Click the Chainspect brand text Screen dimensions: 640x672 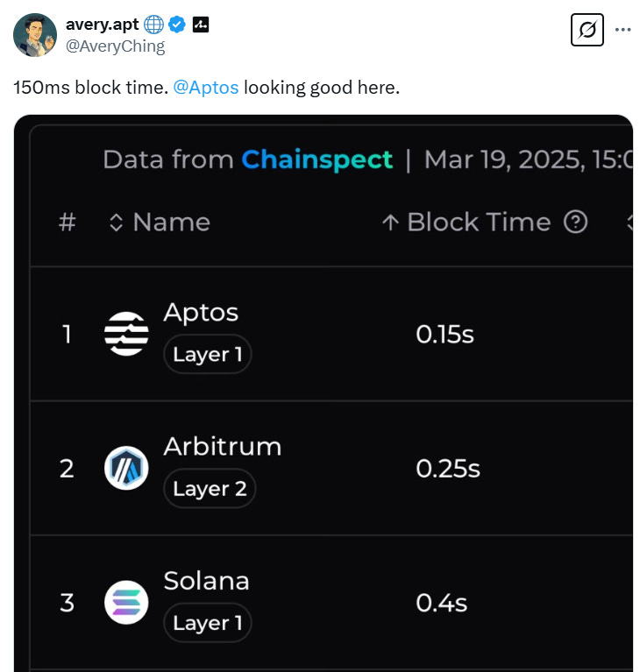317,159
